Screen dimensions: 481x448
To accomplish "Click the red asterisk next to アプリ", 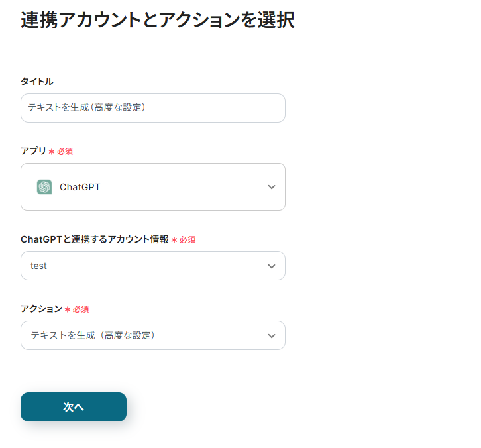I will point(52,152).
